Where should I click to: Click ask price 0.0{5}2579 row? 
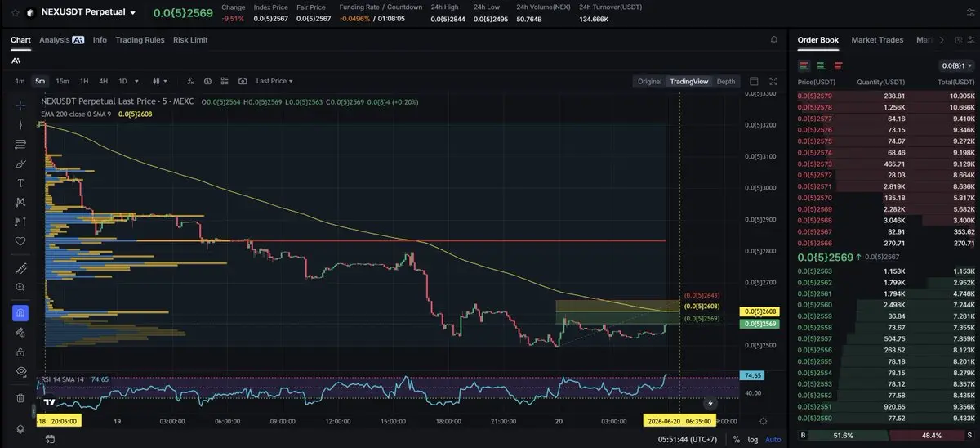[x=886, y=96]
